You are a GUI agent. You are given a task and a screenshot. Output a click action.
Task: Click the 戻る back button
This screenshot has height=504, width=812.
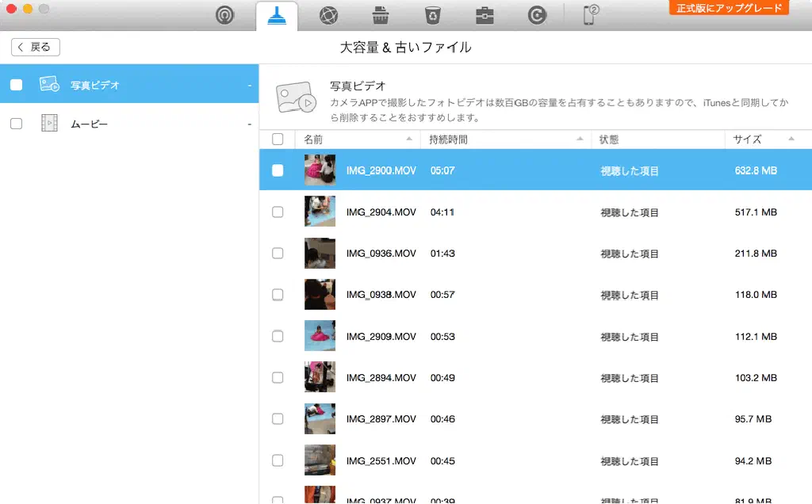click(x=36, y=48)
